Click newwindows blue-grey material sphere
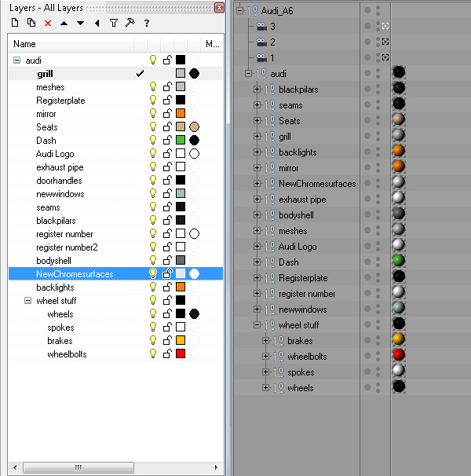The width and height of the screenshot is (471, 476). tap(399, 308)
